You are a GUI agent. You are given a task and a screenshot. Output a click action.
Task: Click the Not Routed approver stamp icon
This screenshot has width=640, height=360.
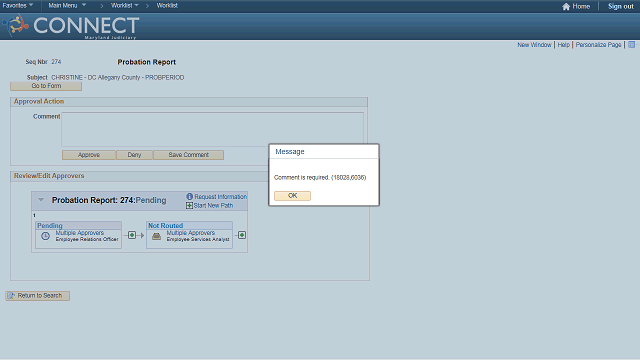[156, 236]
